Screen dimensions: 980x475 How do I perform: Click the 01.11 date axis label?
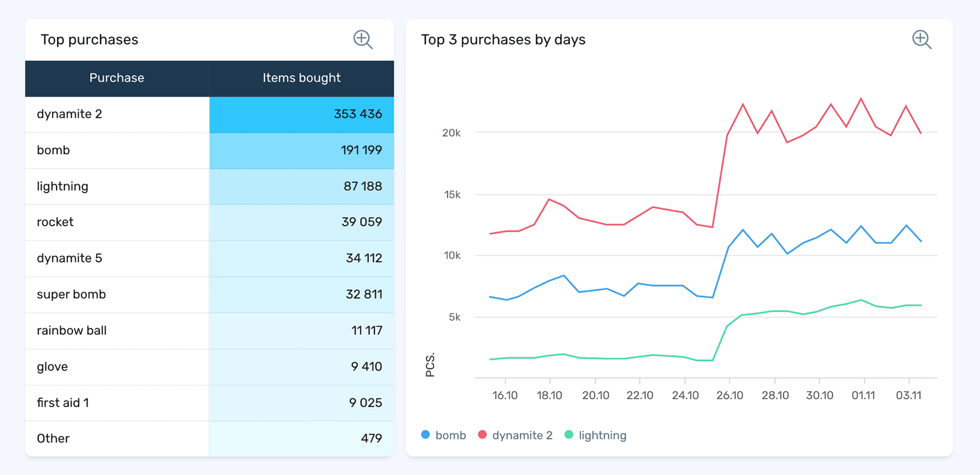point(863,395)
